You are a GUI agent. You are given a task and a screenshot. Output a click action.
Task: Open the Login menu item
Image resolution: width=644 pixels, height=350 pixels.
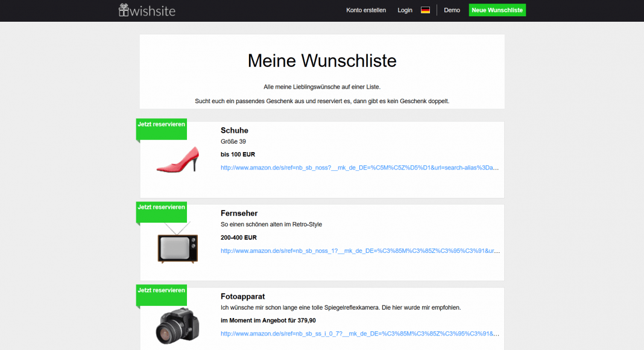tap(405, 10)
